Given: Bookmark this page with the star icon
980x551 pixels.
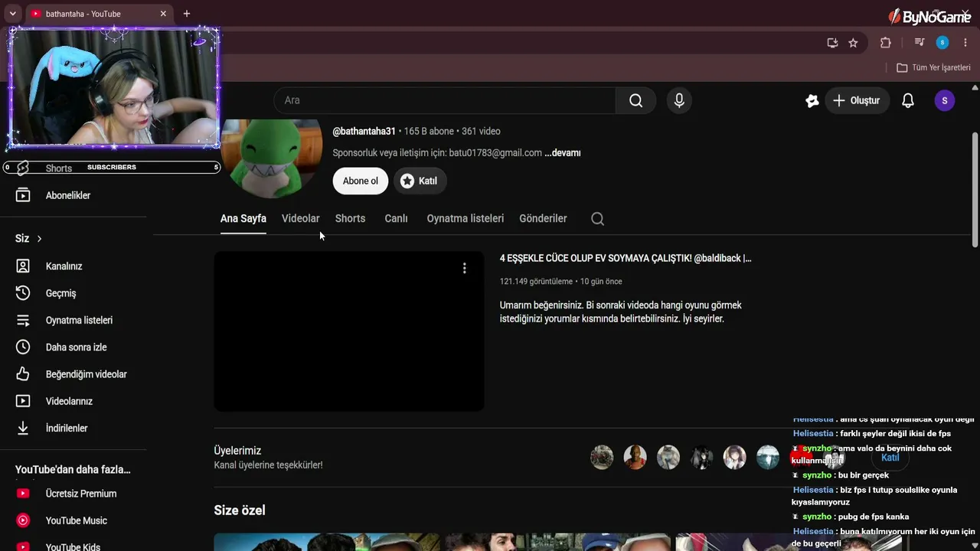Looking at the screenshot, I should 853,43.
